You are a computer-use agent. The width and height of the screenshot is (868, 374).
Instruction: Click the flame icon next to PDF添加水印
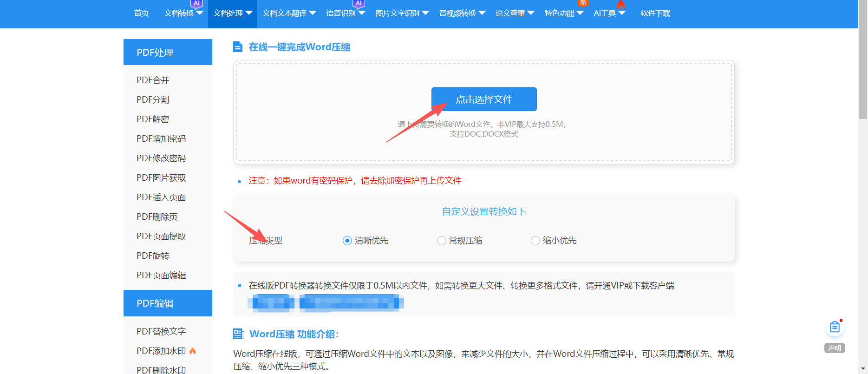point(193,351)
